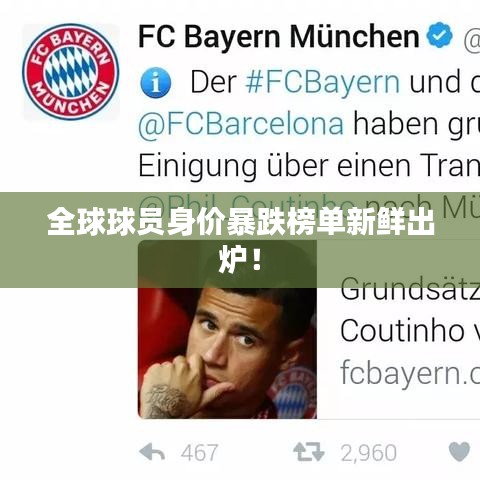
Task: Visit the fcbayern domain link
Action: 410,372
